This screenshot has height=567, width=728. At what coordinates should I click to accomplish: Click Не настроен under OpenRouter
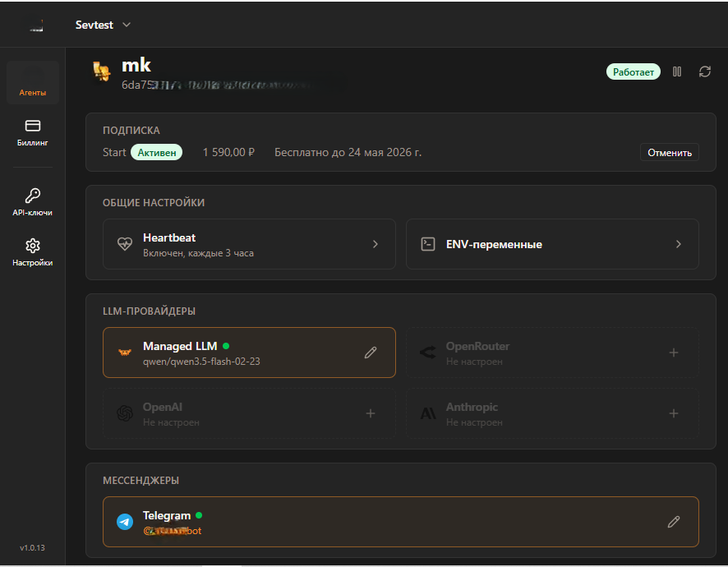474,362
